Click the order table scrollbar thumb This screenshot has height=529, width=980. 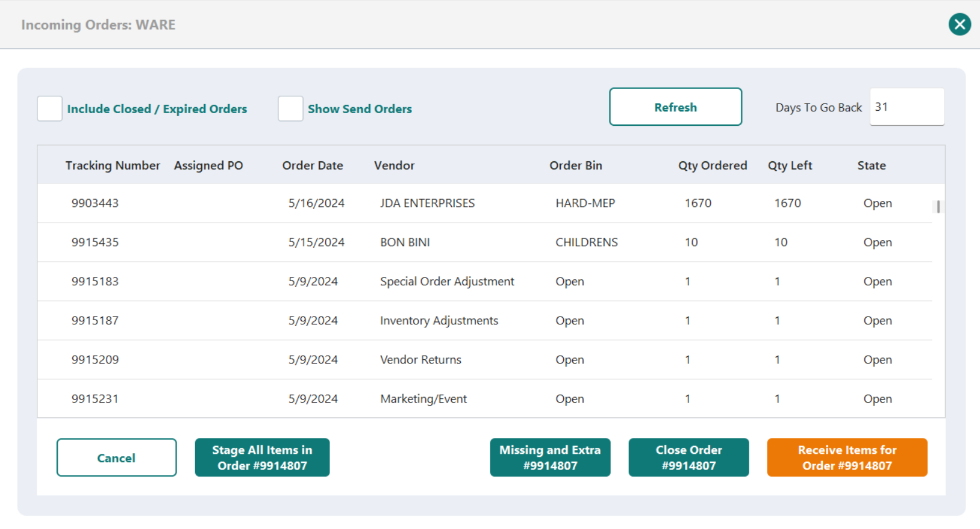(938, 206)
